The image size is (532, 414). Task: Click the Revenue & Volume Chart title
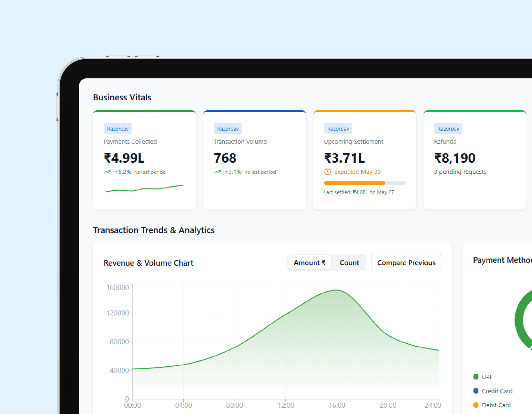point(149,263)
